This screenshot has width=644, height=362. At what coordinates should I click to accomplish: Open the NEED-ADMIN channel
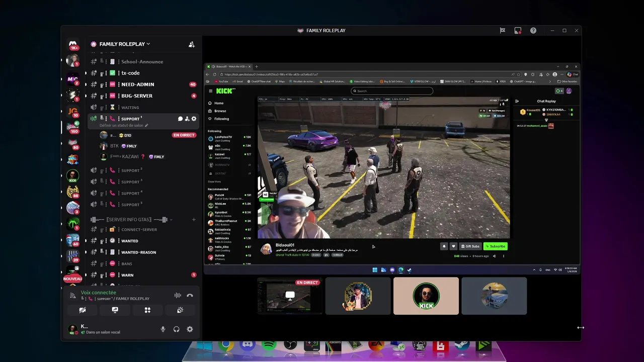[x=143, y=84]
